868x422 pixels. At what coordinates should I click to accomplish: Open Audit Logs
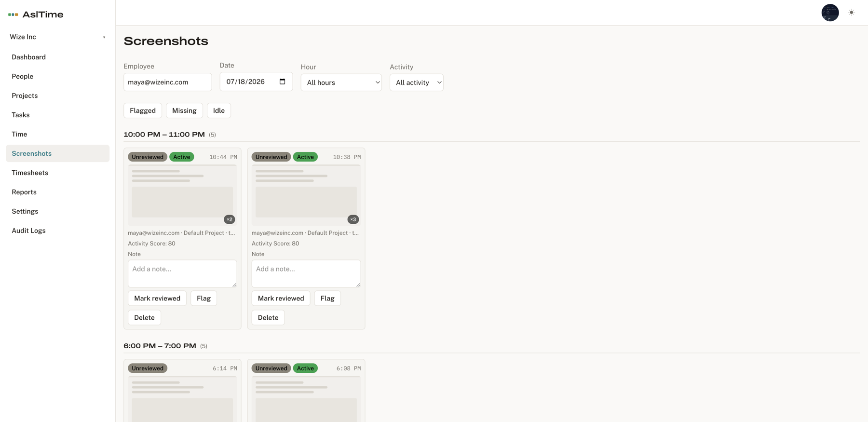coord(57,231)
